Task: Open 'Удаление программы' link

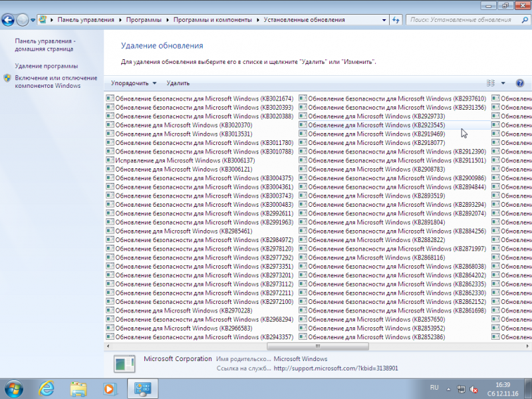Action: click(47, 66)
